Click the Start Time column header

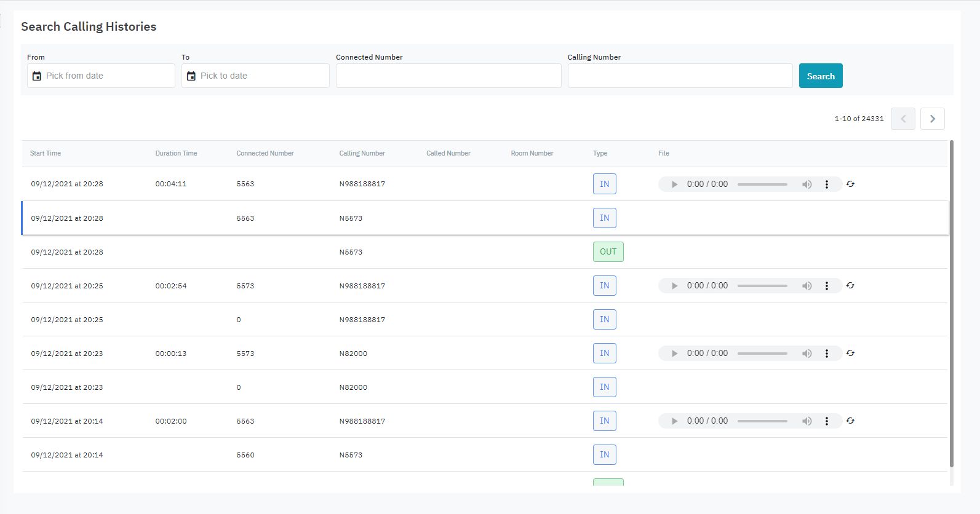point(46,154)
